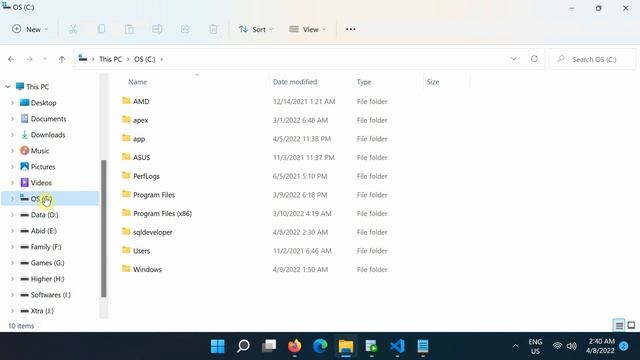Open taskbar Search
Viewport: 640px width, 360px height.
click(x=243, y=346)
